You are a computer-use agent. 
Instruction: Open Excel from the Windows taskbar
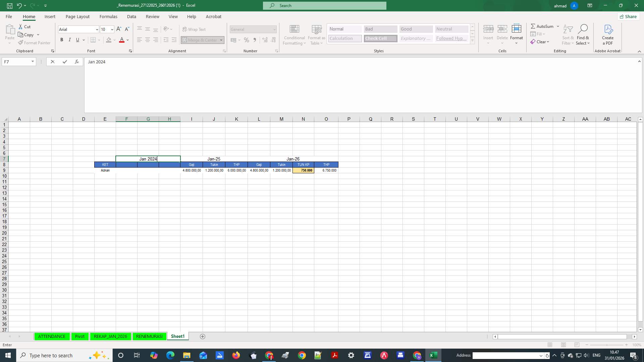tap(433, 355)
